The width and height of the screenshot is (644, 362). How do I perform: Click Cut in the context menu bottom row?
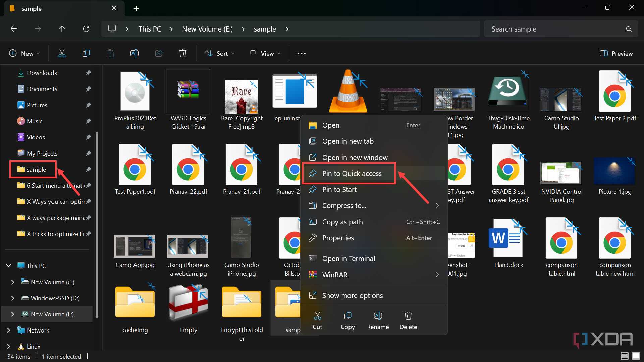[x=317, y=321]
